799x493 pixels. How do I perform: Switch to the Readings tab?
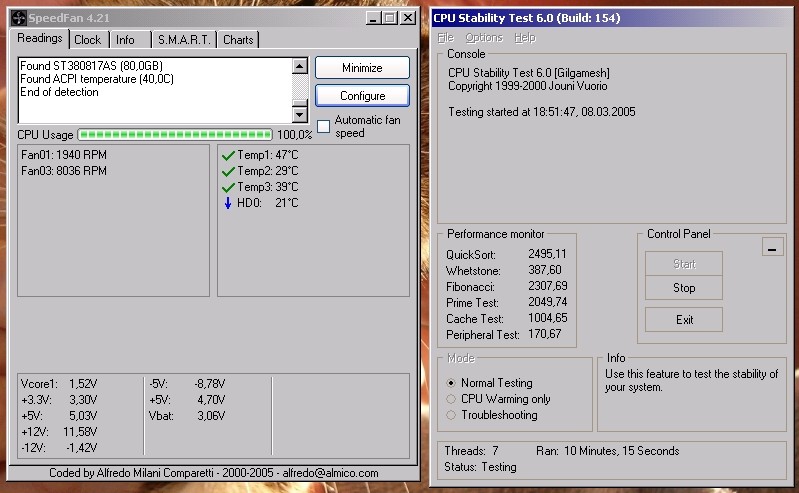point(39,38)
